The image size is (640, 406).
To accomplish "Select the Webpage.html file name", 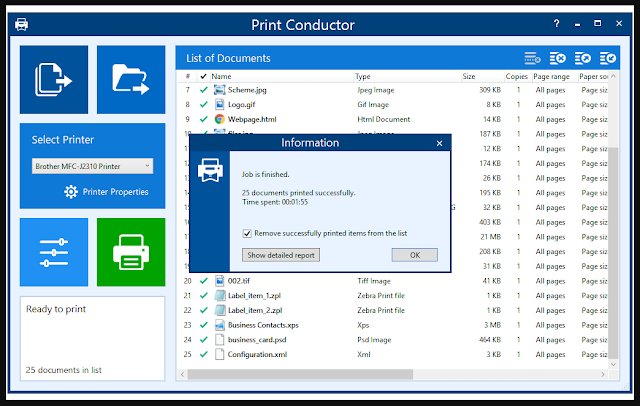I will click(x=252, y=119).
